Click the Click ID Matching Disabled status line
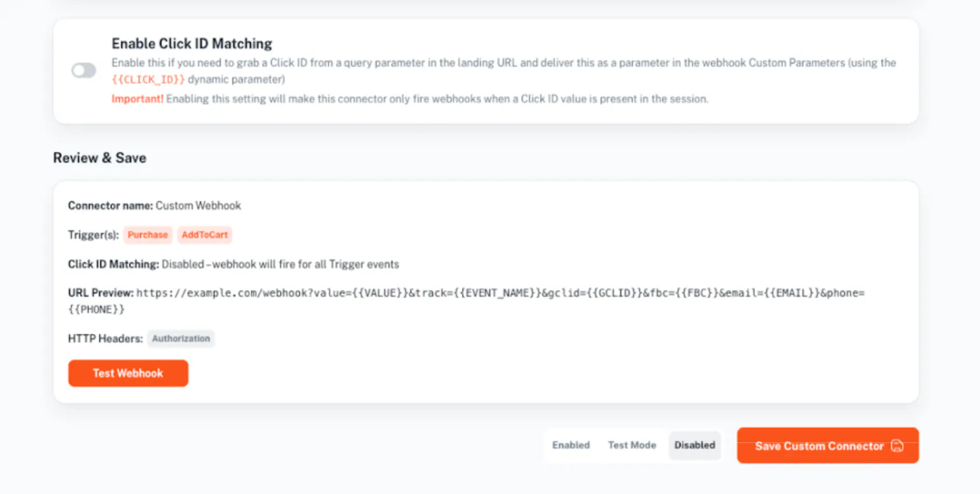 click(234, 264)
